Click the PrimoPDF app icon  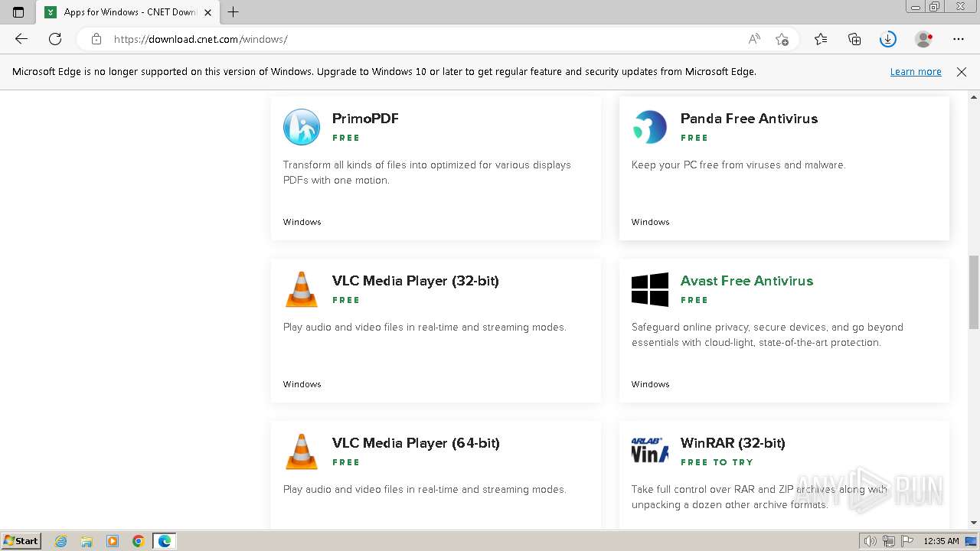pyautogui.click(x=302, y=127)
